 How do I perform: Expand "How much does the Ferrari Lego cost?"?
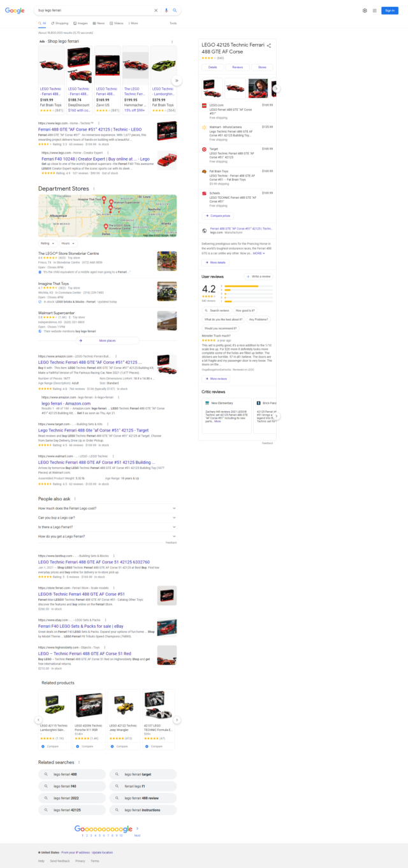coord(107,508)
